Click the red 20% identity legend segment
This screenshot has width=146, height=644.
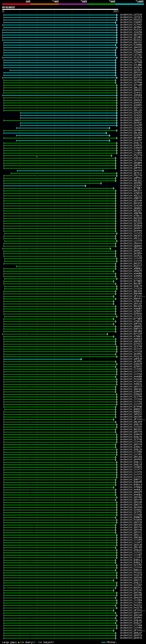[x=16, y=4]
